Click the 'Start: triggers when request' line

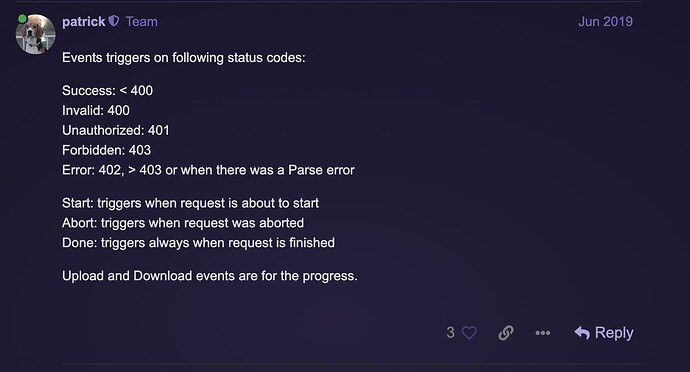tap(191, 203)
